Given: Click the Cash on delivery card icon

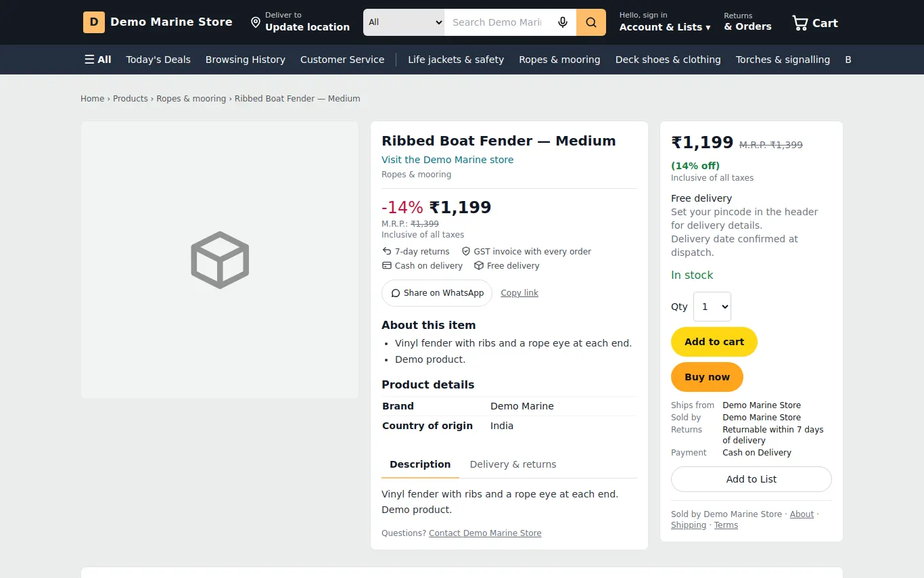Looking at the screenshot, I should coord(387,265).
